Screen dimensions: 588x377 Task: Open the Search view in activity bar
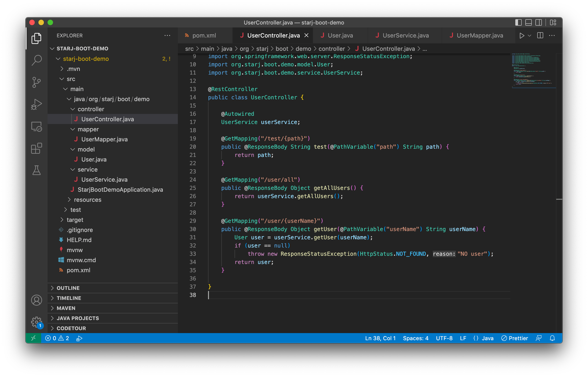point(36,60)
